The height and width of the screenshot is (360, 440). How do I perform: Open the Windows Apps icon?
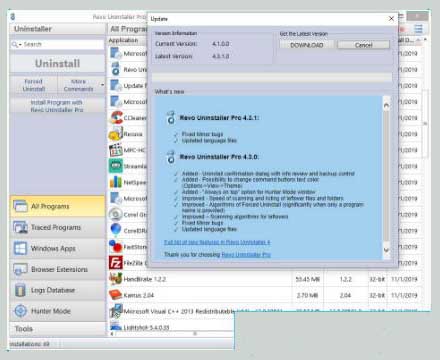click(x=20, y=248)
